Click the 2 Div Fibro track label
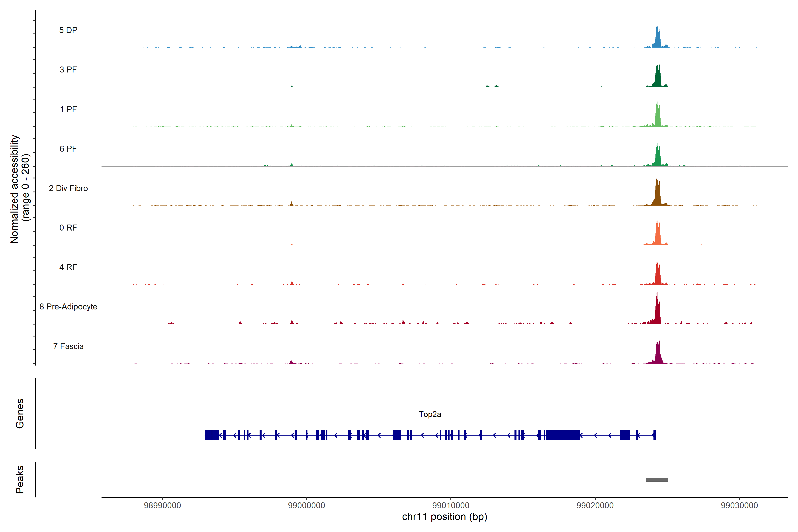The width and height of the screenshot is (798, 532). tap(68, 188)
